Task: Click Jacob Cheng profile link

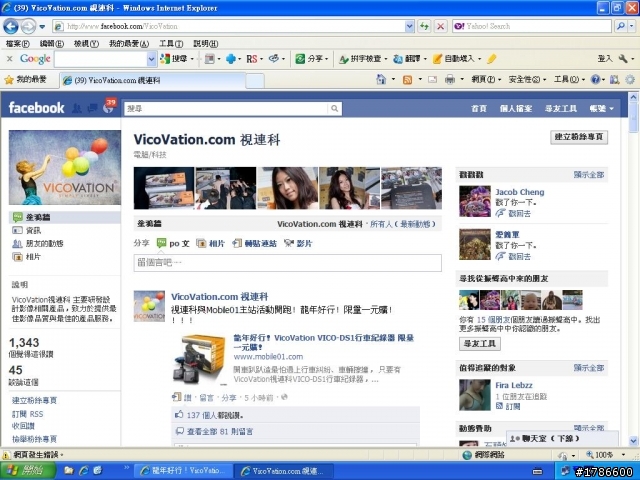Action: pos(520,192)
